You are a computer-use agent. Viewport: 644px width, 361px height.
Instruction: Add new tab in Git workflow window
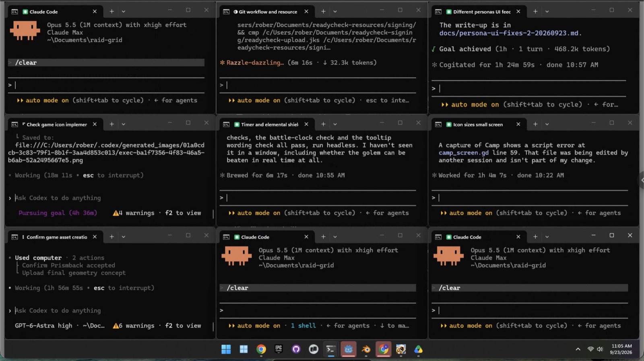point(323,12)
